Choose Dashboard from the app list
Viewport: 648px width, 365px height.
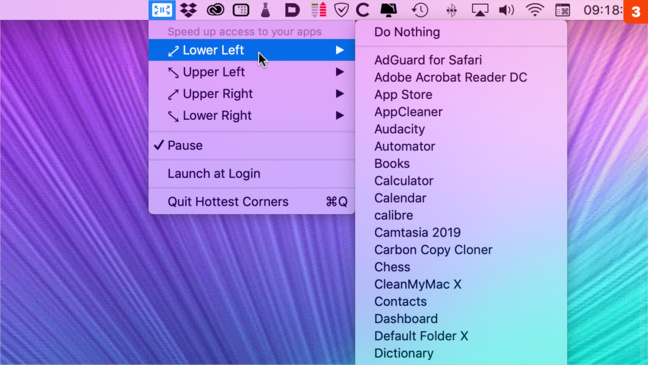(461, 319)
